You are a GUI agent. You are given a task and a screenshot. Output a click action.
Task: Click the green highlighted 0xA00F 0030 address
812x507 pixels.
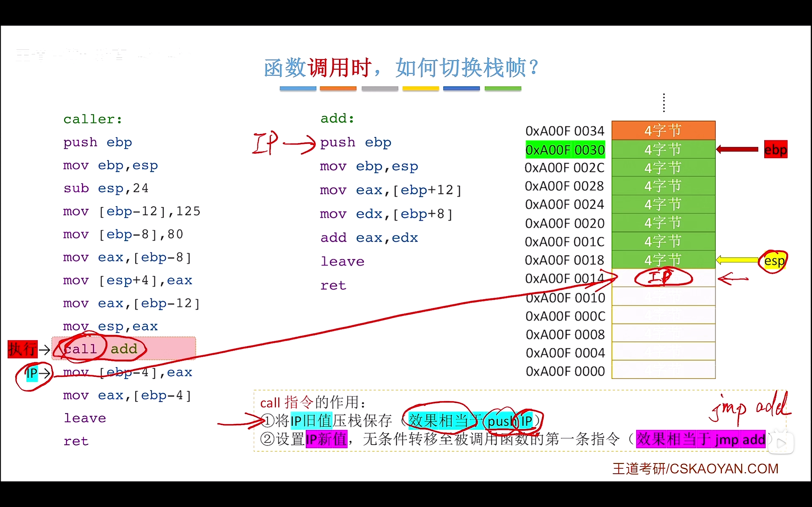(x=565, y=150)
